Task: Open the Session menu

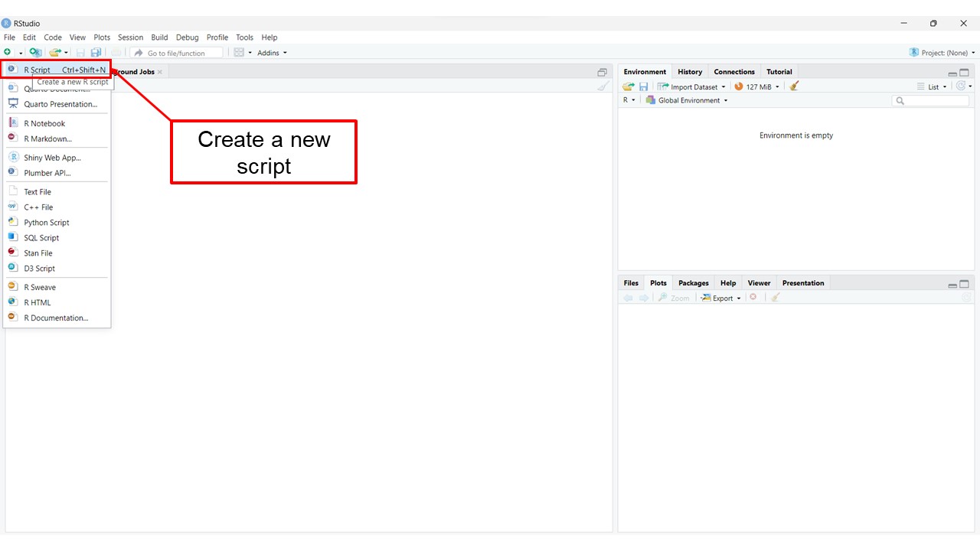Action: pos(130,37)
